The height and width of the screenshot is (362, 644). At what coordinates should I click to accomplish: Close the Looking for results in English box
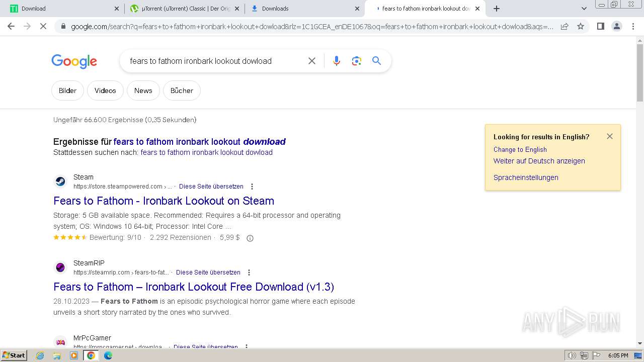tap(610, 136)
